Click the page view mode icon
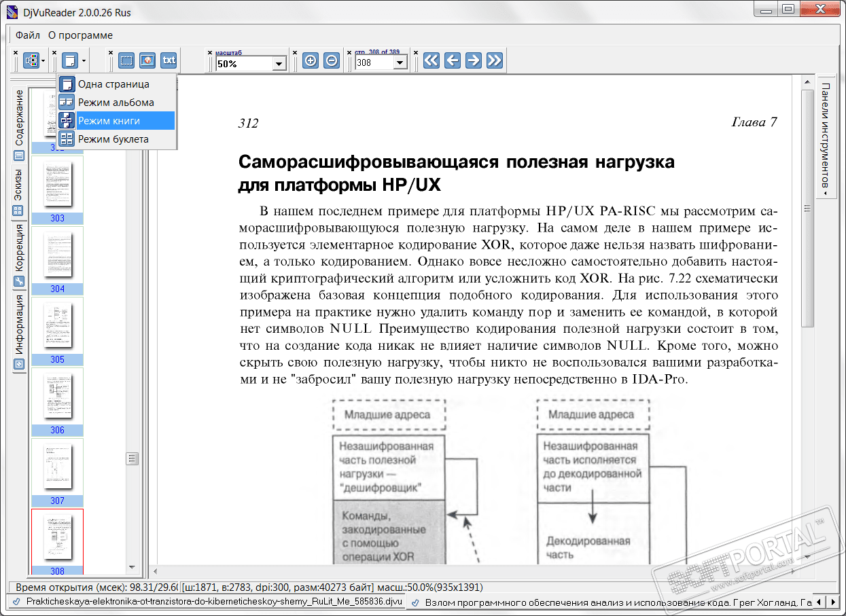The width and height of the screenshot is (846, 616). tap(71, 60)
